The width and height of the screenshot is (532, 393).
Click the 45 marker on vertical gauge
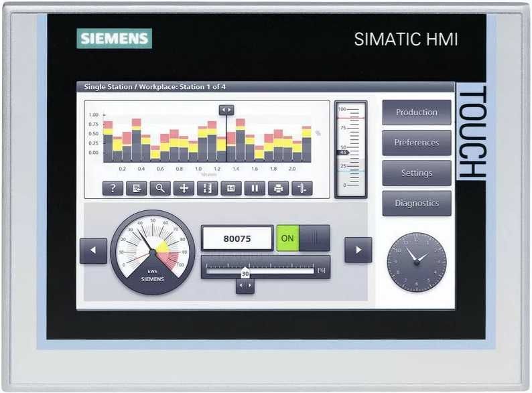click(344, 153)
